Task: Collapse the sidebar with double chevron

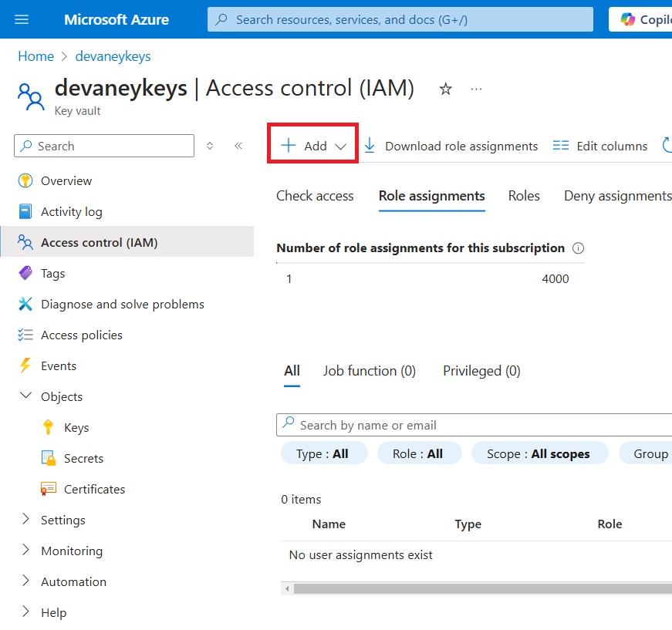Action: tap(238, 146)
